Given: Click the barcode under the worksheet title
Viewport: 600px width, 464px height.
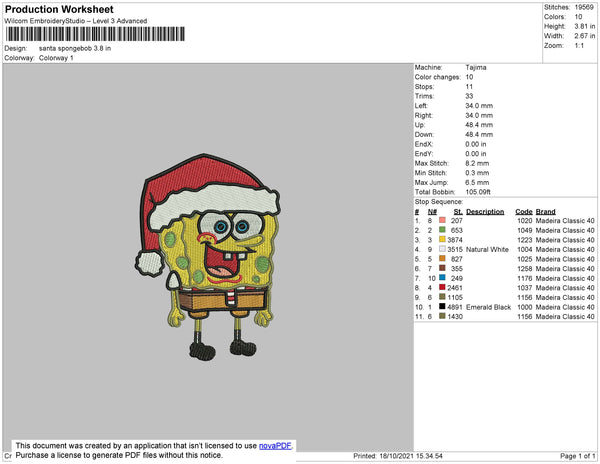Looking at the screenshot, I should pyautogui.click(x=95, y=34).
